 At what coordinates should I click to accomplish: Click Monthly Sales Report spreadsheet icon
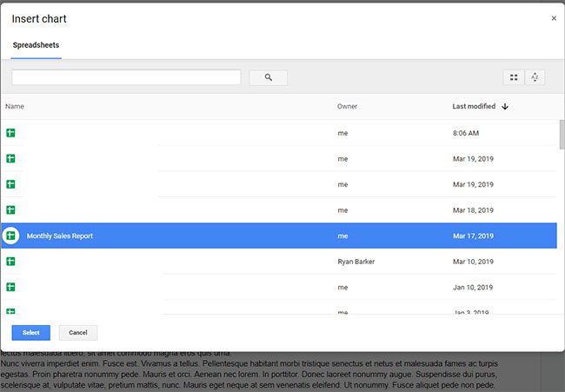click(11, 236)
